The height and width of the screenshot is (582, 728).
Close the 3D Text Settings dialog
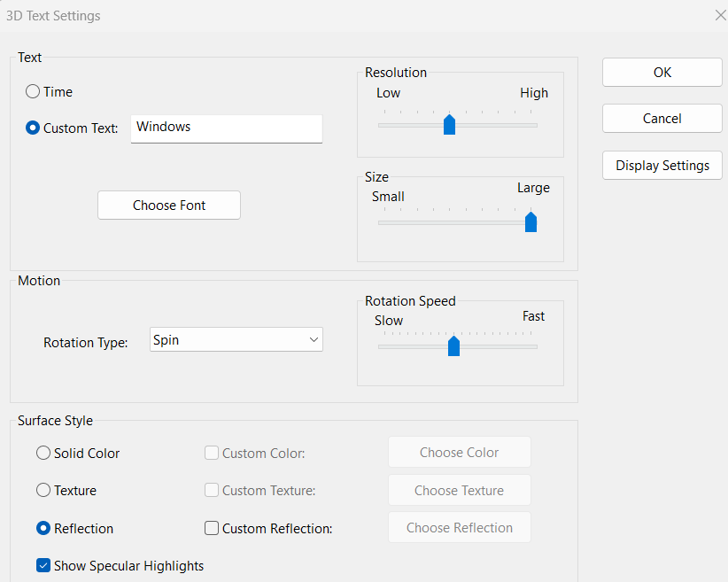718,15
